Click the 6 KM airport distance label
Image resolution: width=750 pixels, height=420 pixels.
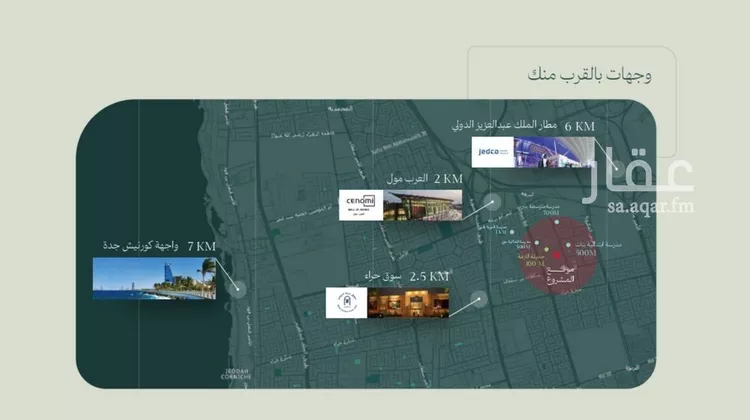(580, 127)
